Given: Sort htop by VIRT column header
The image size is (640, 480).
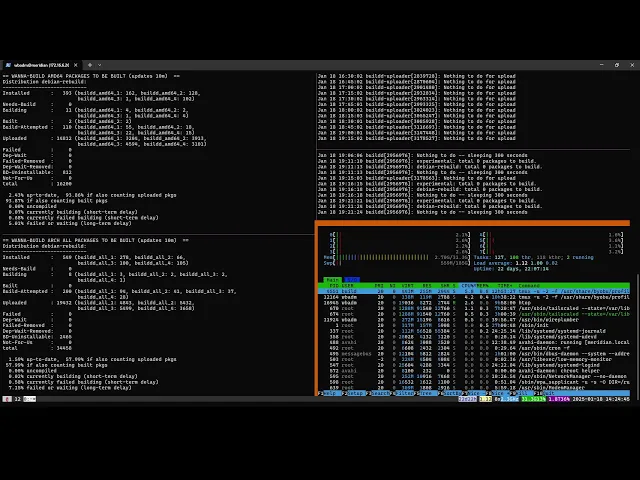Looking at the screenshot, I should (x=407, y=285).
